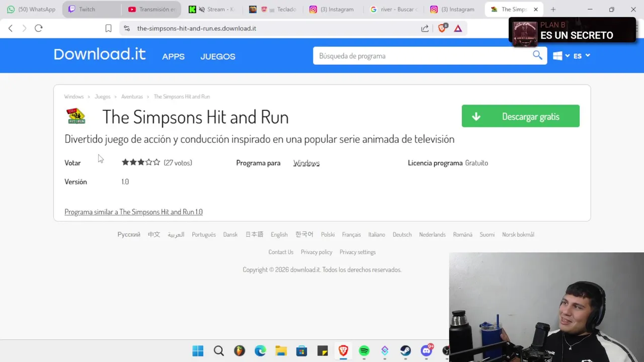This screenshot has width=644, height=362.
Task: Click the search magnifier icon
Action: pyautogui.click(x=537, y=55)
